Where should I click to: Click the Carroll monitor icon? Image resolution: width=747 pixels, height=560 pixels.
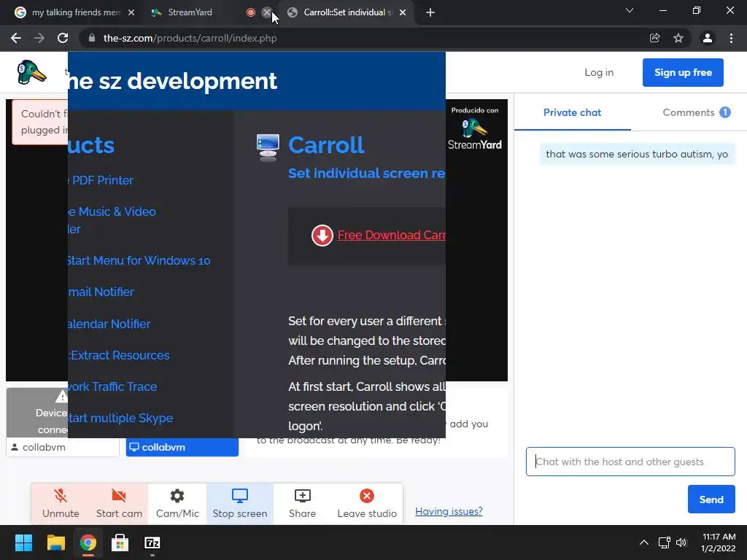click(x=268, y=147)
